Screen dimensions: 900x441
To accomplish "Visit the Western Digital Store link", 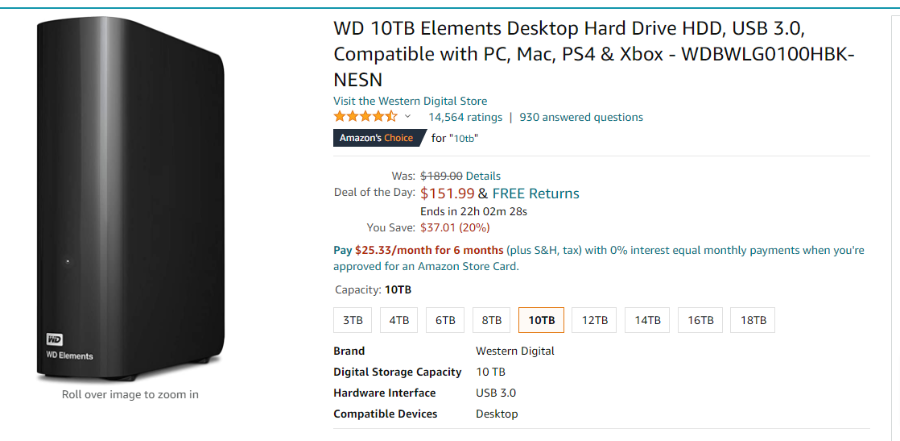I will pos(410,101).
